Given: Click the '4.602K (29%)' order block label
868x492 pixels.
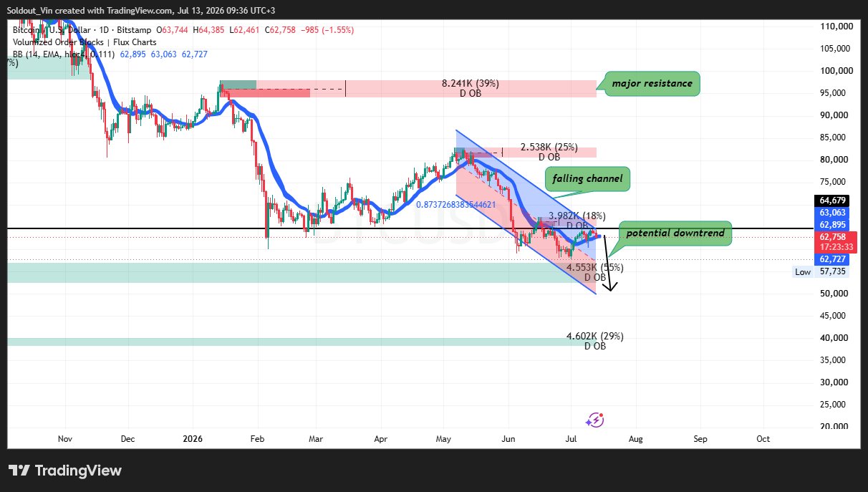Looking at the screenshot, I should pyautogui.click(x=595, y=337).
